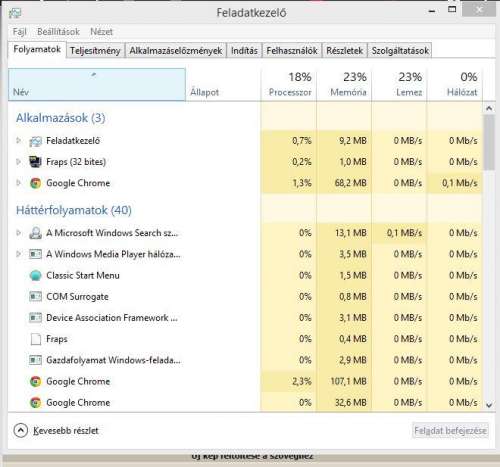This screenshot has height=467, width=500.
Task: Switch to the Teljesítmény tab
Action: point(95,51)
